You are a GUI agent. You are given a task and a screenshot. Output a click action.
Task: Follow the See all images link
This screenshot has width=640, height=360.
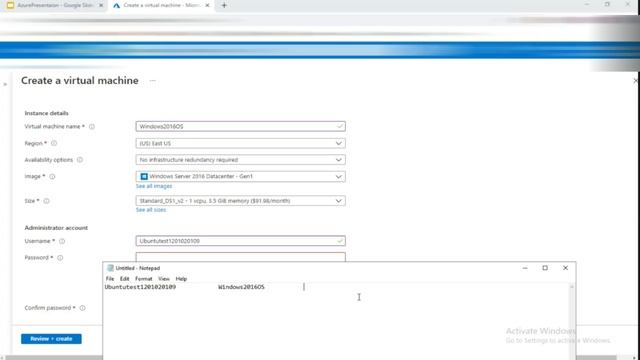pyautogui.click(x=154, y=186)
